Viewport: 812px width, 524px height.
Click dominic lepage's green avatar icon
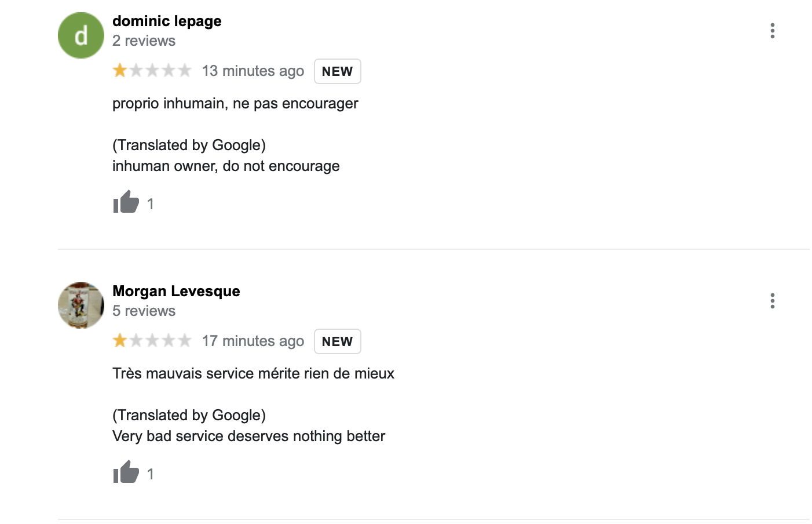pos(81,35)
